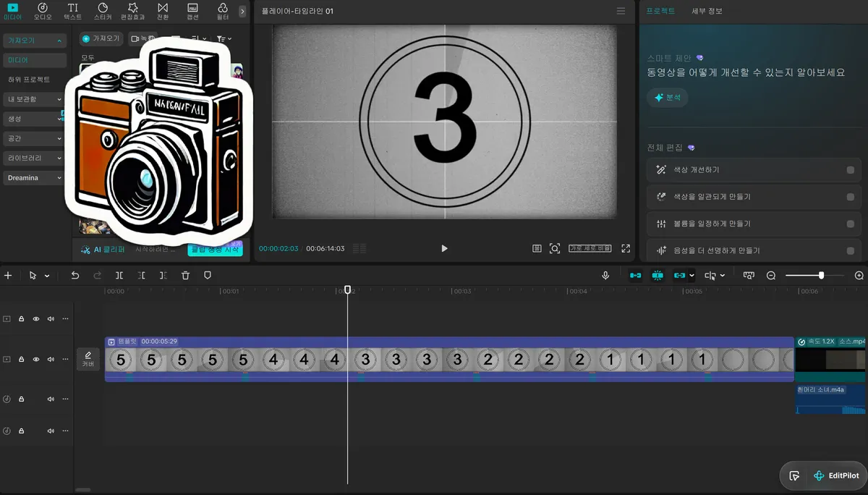
Task: Select the 흰머리 소녀.m4a audio clip
Action: (831, 399)
